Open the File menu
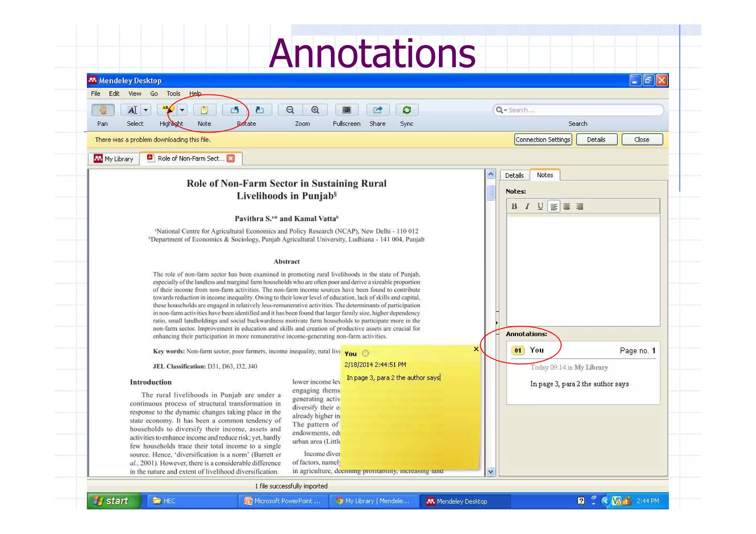This screenshot has height=534, width=756. click(x=96, y=94)
